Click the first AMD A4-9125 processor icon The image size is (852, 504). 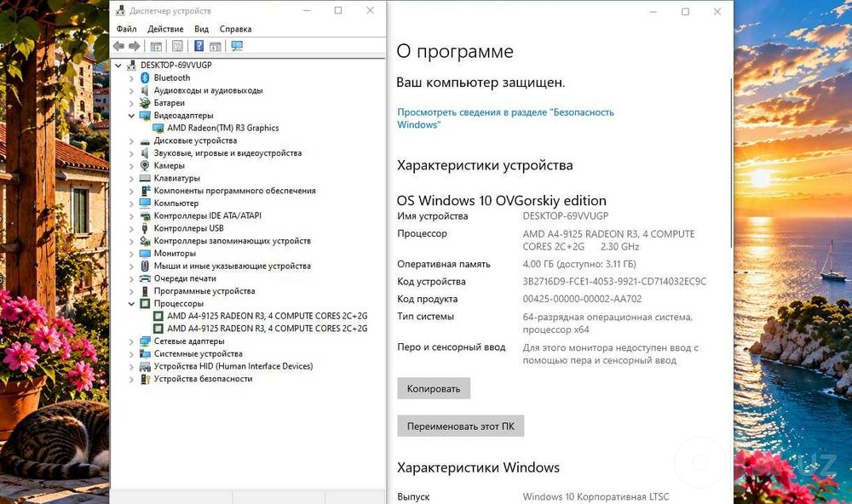pyautogui.click(x=158, y=316)
